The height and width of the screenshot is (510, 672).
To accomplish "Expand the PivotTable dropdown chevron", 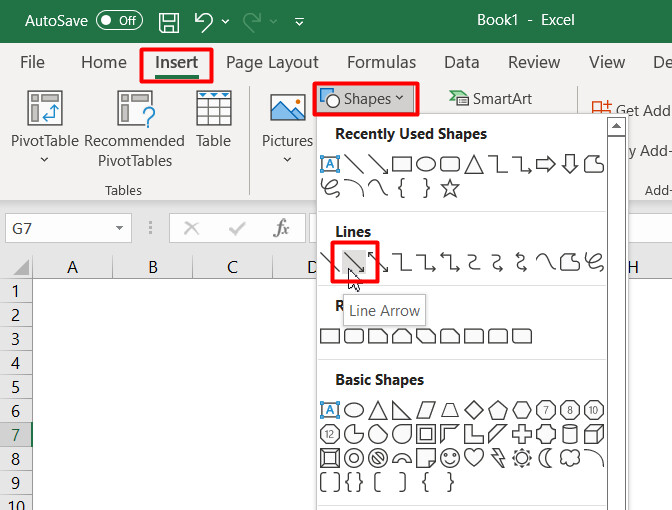I will 45,160.
